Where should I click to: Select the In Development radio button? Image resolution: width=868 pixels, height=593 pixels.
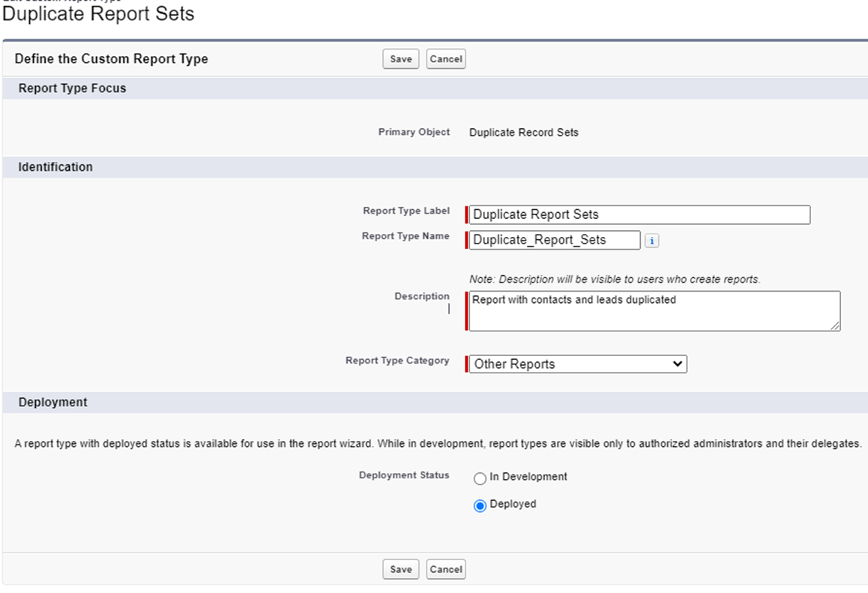[480, 478]
